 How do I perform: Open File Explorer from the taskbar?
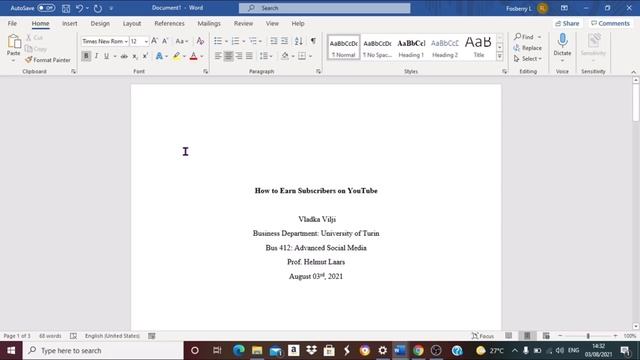tap(257, 351)
